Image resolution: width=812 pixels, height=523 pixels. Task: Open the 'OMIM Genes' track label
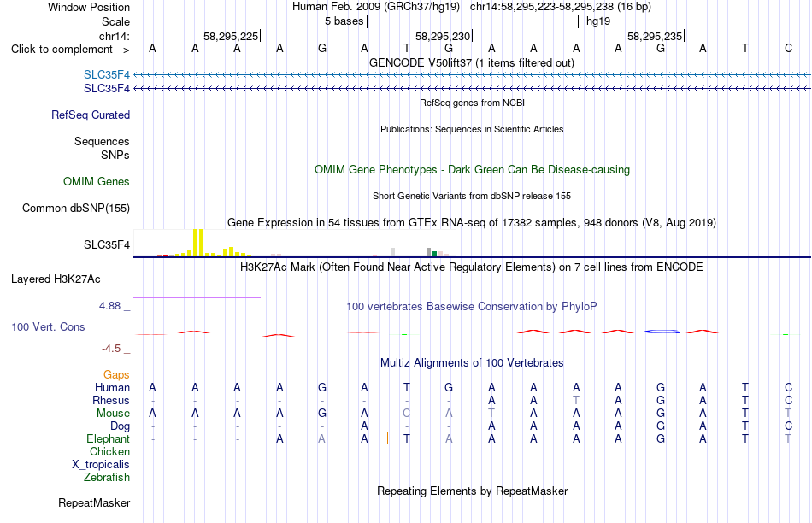tap(96, 182)
